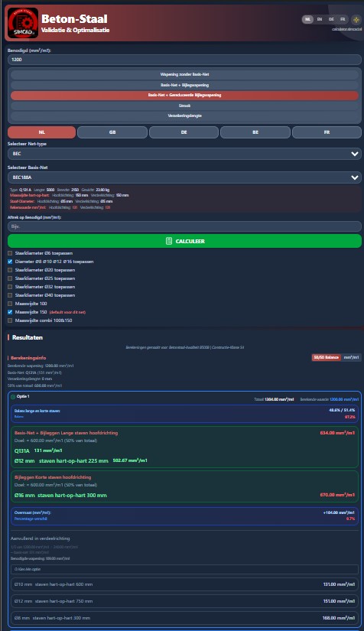This screenshot has height=631, width=364.
Task: Click the SIMCAD Beton-Staal logo
Action: (23, 23)
